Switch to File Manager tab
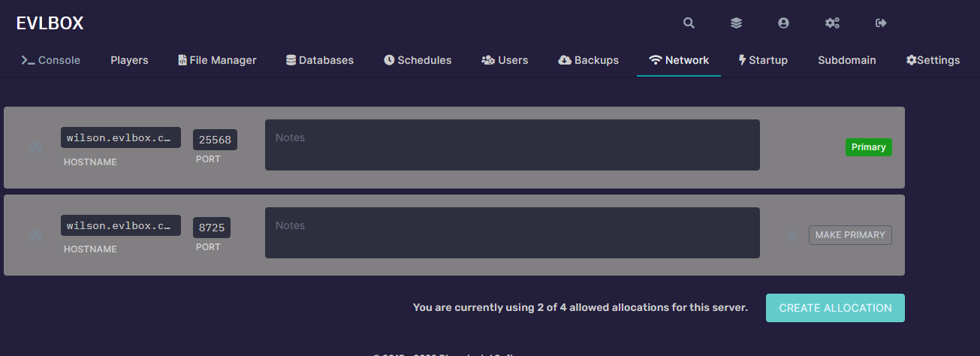The height and width of the screenshot is (356, 980). click(217, 60)
